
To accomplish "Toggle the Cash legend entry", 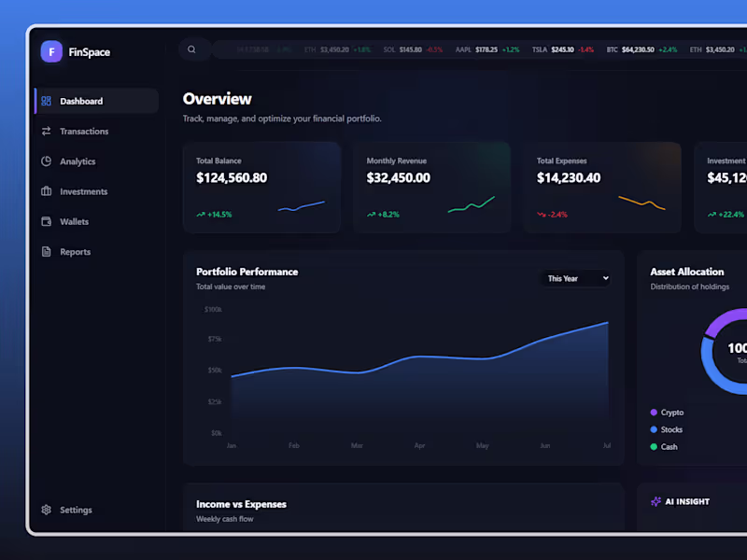I will (x=665, y=446).
